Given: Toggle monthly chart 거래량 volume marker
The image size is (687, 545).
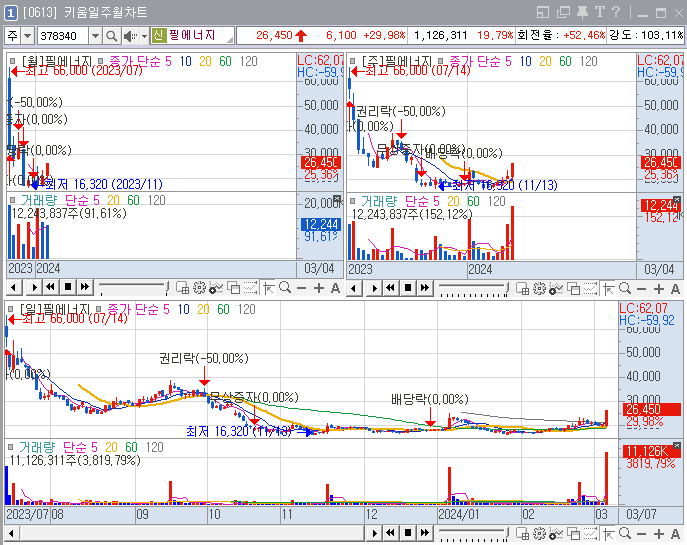Looking at the screenshot, I should (12, 200).
